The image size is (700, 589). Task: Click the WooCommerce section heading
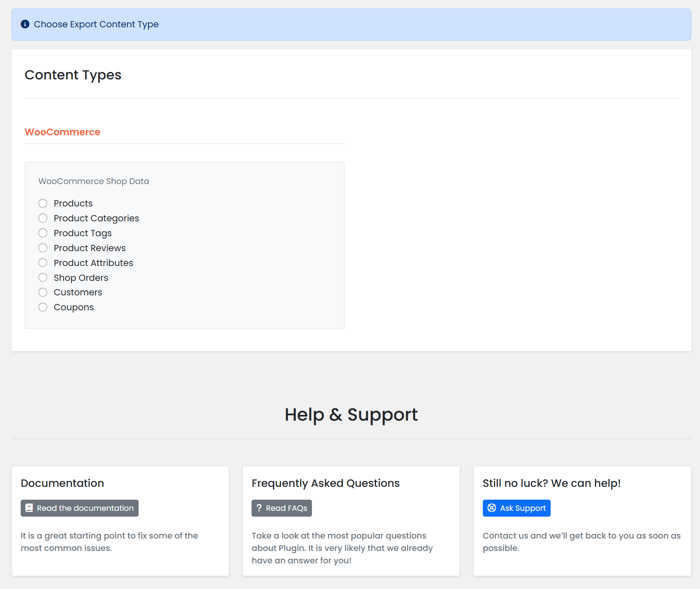coord(62,132)
